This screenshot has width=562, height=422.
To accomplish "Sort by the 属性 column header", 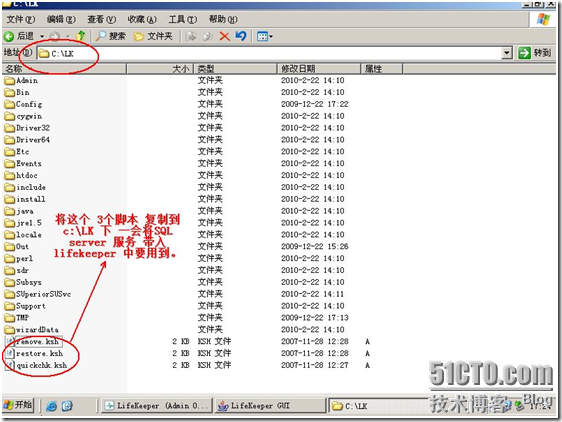I will (381, 68).
